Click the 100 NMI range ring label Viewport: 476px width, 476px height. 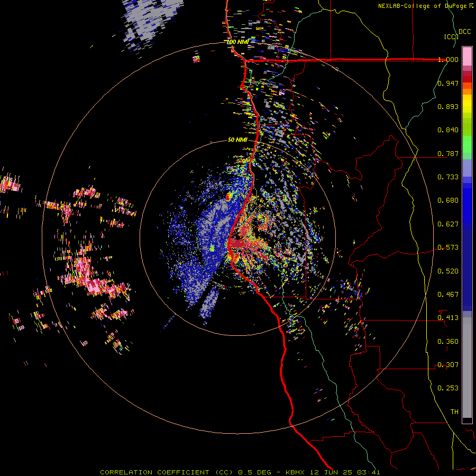pyautogui.click(x=238, y=42)
